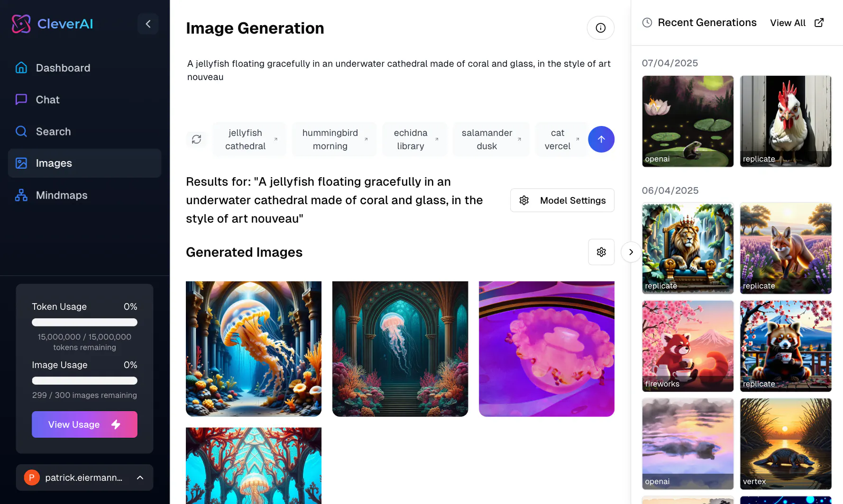Select the Images menu item
This screenshot has height=504, width=843.
(x=84, y=163)
